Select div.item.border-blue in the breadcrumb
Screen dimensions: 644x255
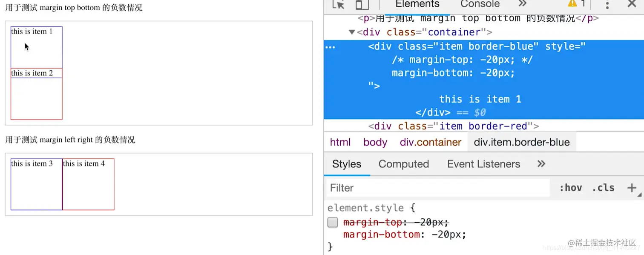click(522, 142)
